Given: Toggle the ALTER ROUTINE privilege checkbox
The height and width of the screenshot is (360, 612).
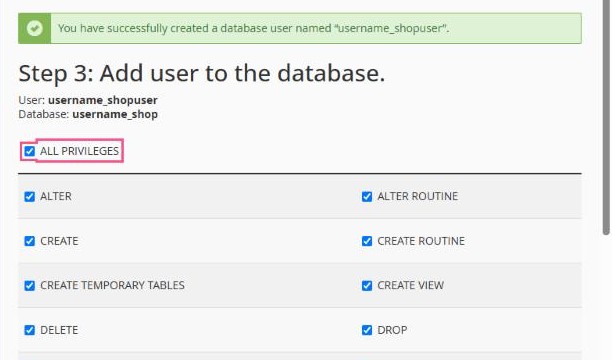Looking at the screenshot, I should [x=367, y=196].
